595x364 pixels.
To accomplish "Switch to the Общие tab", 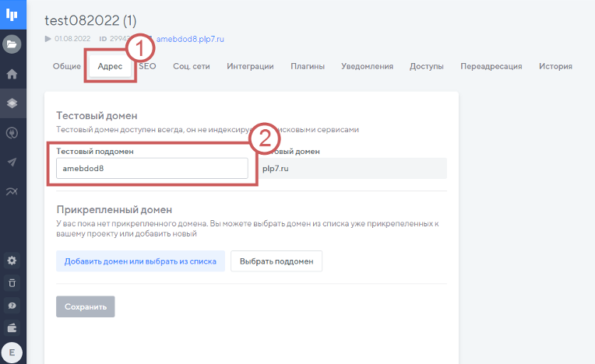I will (67, 67).
